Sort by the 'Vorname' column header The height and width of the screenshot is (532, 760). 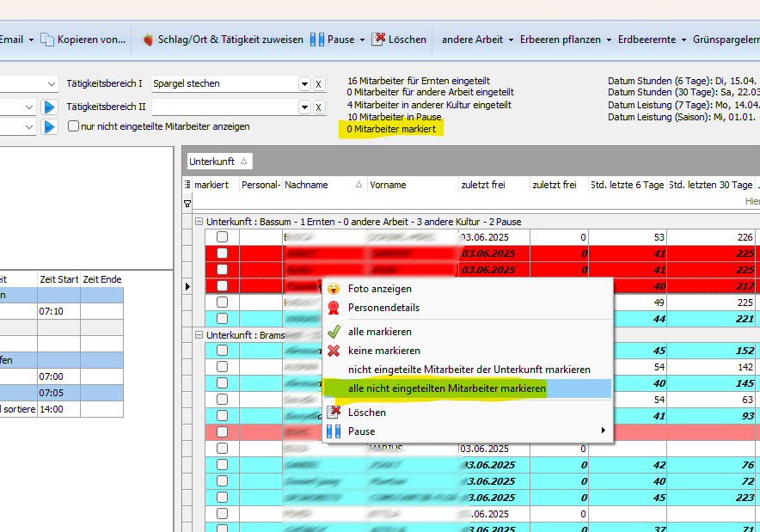coord(413,185)
